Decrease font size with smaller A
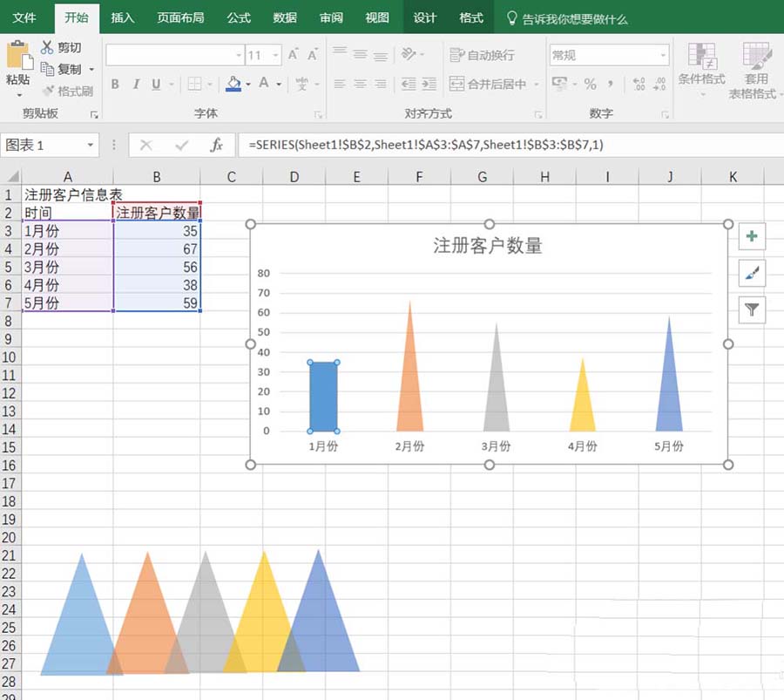The height and width of the screenshot is (700, 784). tap(313, 55)
